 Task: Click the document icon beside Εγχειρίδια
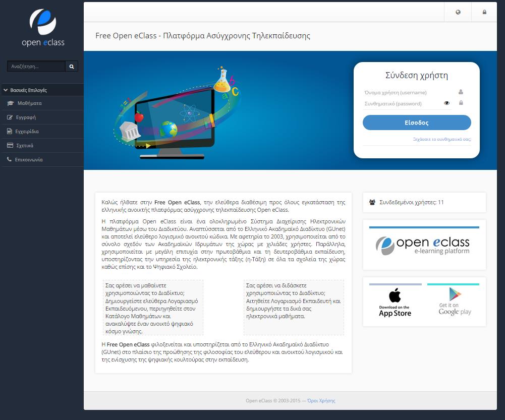click(x=10, y=131)
